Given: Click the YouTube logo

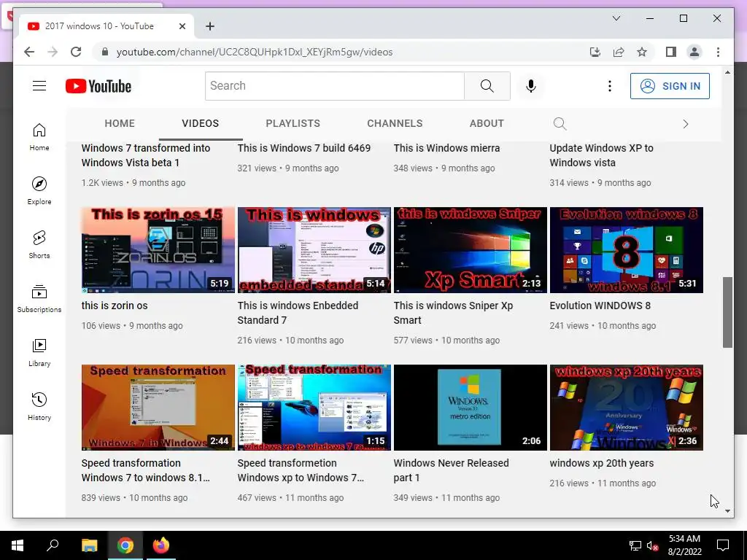Looking at the screenshot, I should point(98,86).
